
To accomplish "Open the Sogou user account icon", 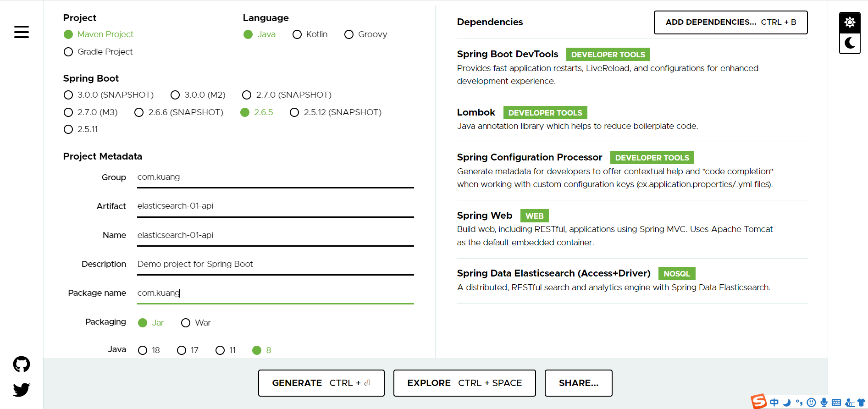I will pos(850,403).
